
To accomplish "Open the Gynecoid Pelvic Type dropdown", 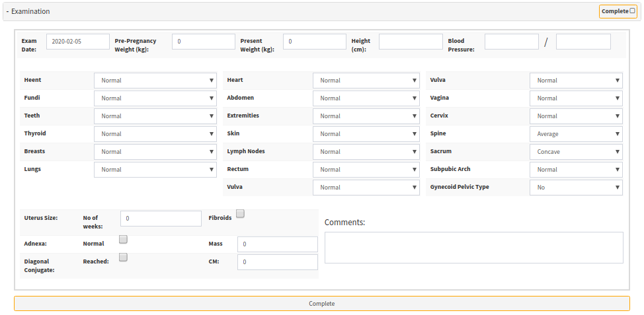I will (x=575, y=188).
